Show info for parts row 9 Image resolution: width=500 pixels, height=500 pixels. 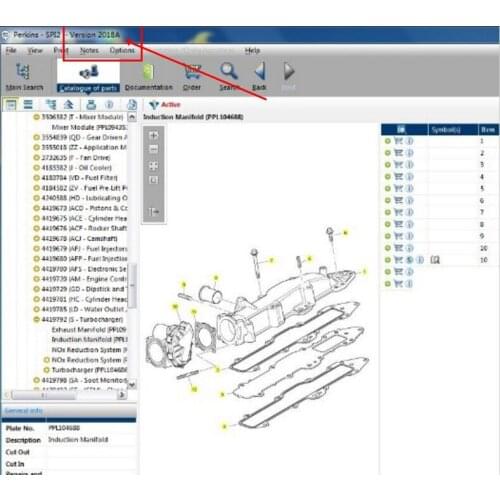(x=410, y=236)
